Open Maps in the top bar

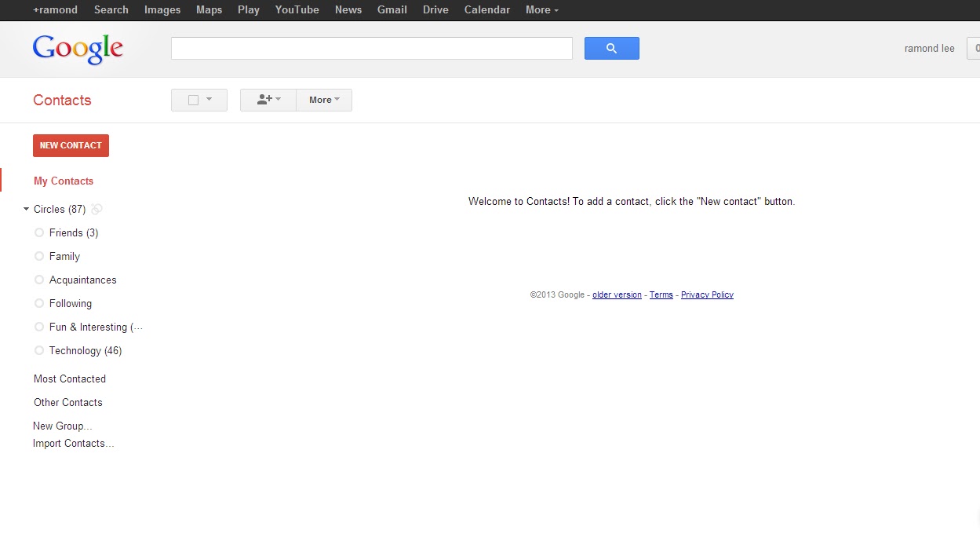coord(209,10)
